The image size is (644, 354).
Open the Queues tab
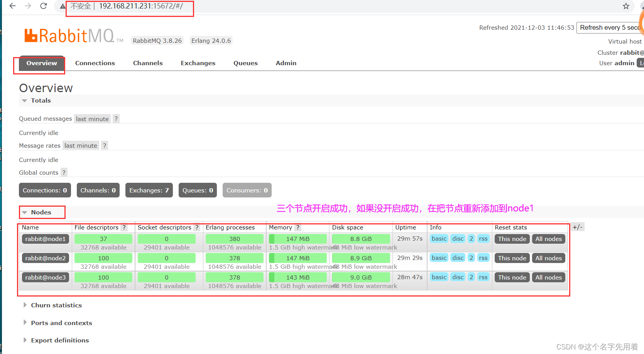(245, 63)
